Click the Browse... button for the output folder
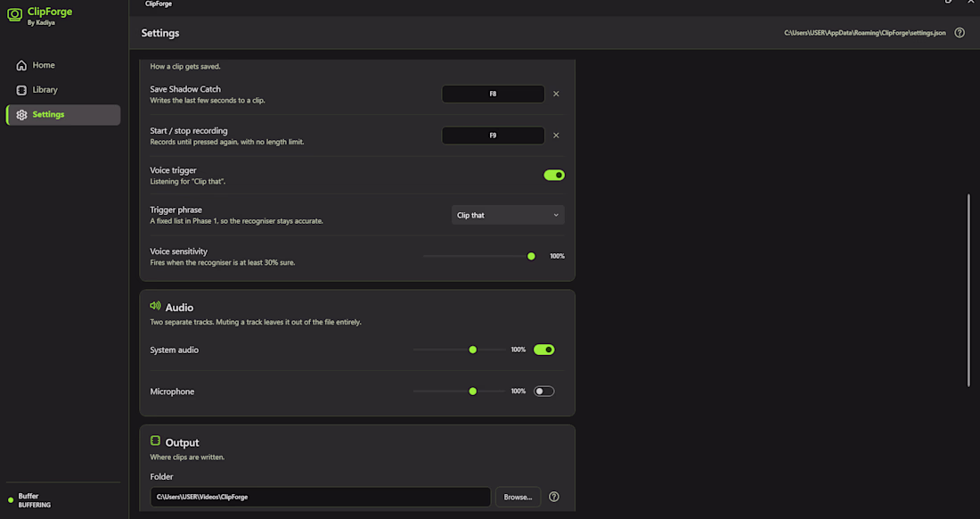The width and height of the screenshot is (980, 519). click(519, 497)
